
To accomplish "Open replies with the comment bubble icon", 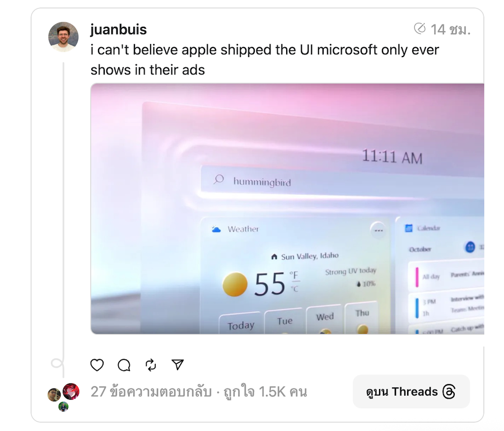I will click(x=124, y=365).
